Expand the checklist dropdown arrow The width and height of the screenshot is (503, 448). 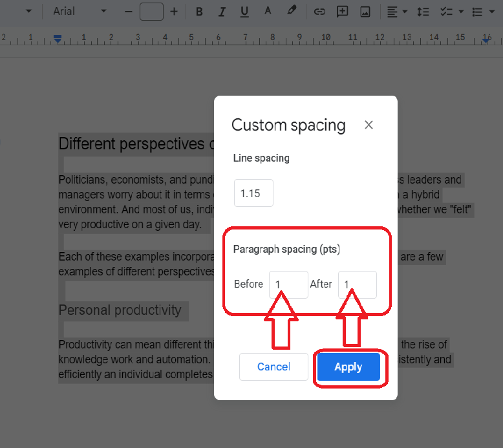pos(461,12)
